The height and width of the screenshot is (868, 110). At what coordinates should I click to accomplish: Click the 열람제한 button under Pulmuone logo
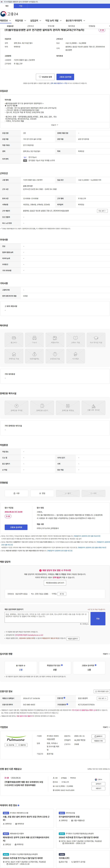click(x=22, y=745)
